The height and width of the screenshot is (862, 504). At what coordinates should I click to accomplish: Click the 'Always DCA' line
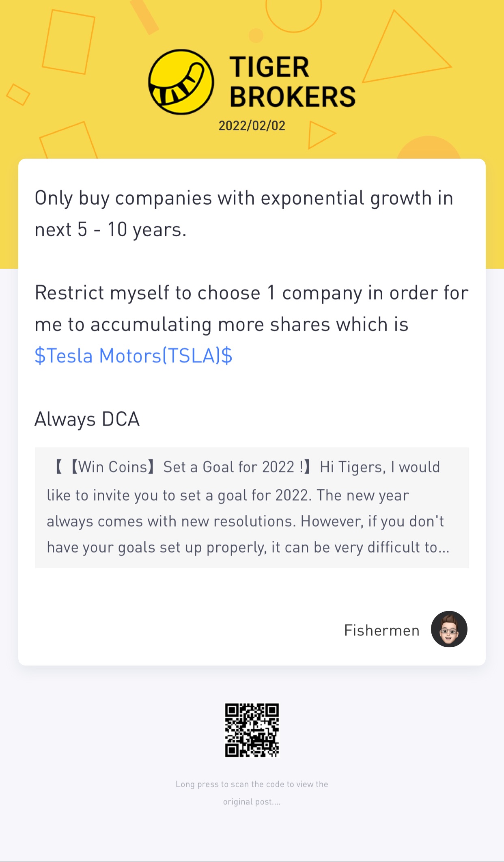point(87,419)
